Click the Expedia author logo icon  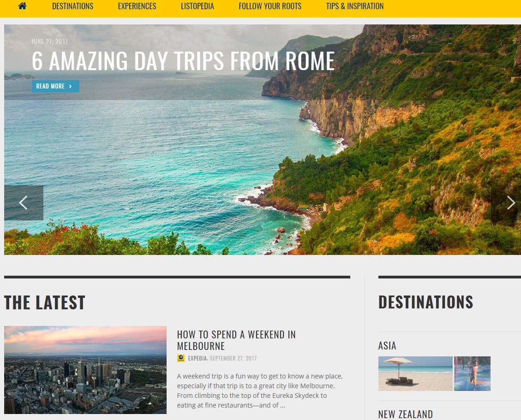tap(181, 358)
